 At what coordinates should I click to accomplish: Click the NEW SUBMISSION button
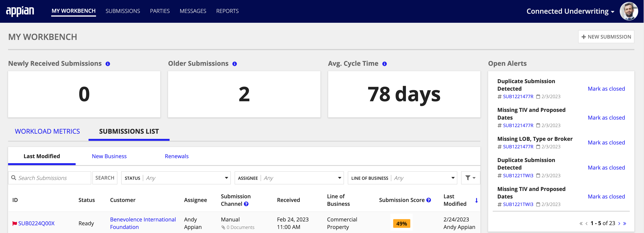point(606,37)
